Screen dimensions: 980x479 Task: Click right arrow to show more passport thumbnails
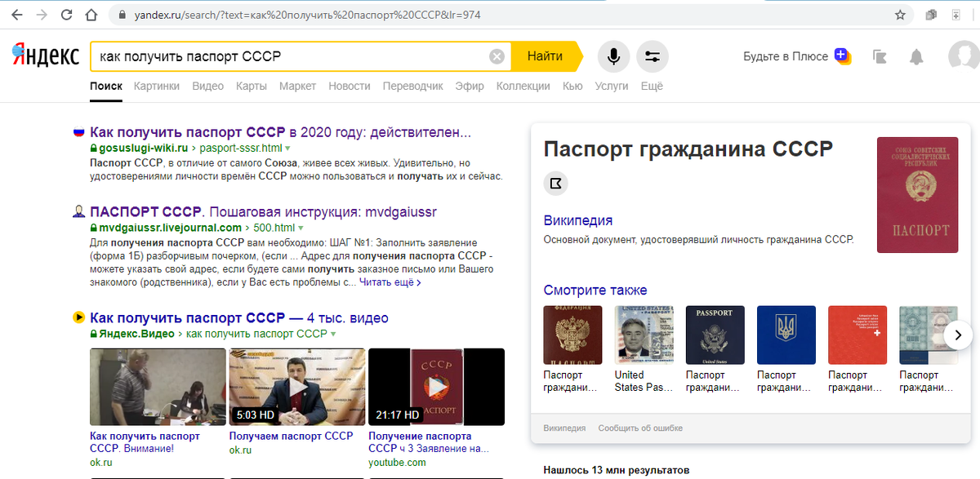[957, 335]
